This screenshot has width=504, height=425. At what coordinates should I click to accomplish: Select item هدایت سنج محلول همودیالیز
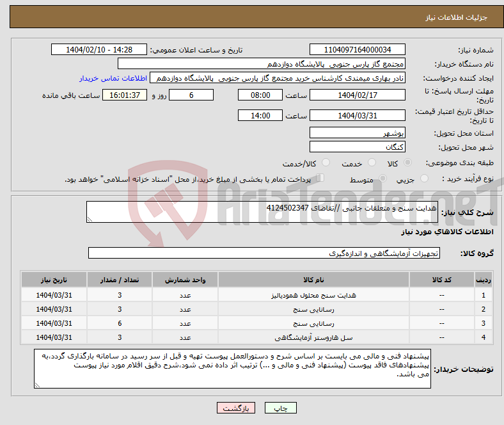pyautogui.click(x=313, y=295)
